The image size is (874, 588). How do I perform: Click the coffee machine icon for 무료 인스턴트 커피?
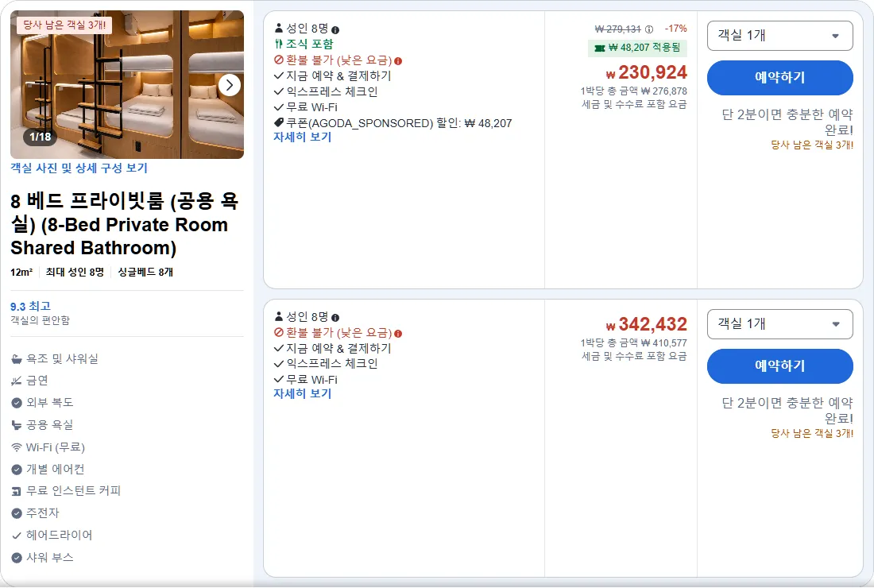pos(17,491)
